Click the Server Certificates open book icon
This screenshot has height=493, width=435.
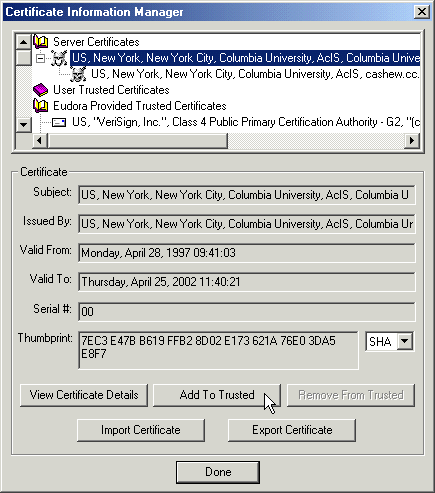point(41,42)
